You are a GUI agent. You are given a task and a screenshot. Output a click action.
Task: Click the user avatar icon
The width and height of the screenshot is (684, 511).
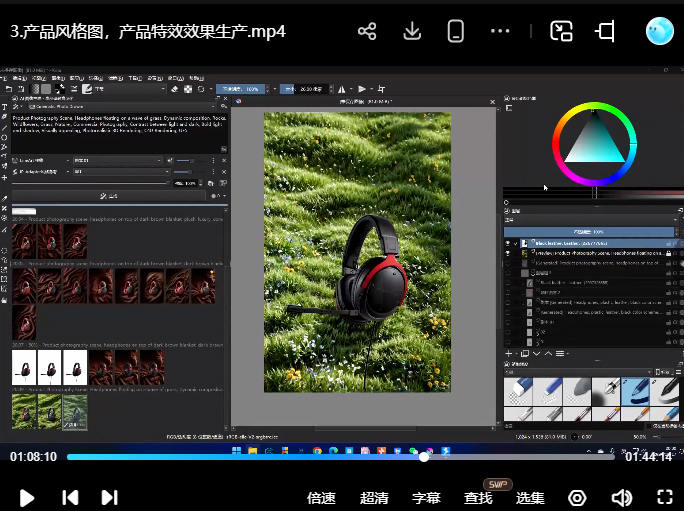tap(660, 31)
